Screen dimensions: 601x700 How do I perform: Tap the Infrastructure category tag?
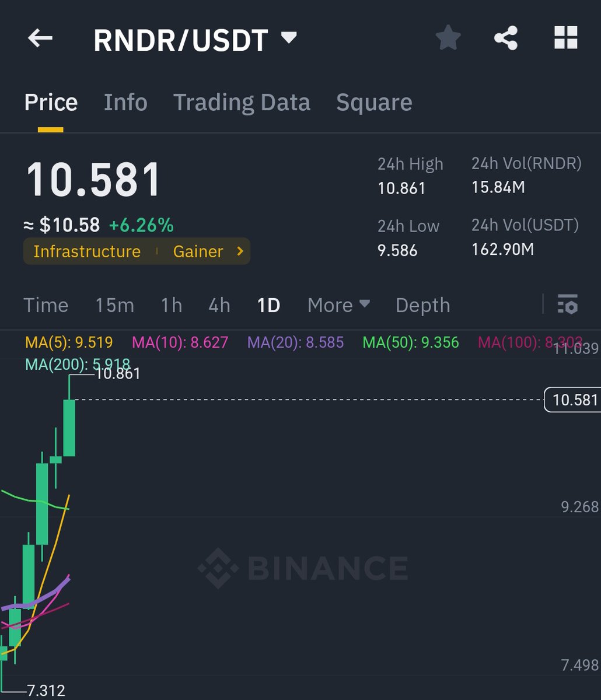pyautogui.click(x=87, y=251)
